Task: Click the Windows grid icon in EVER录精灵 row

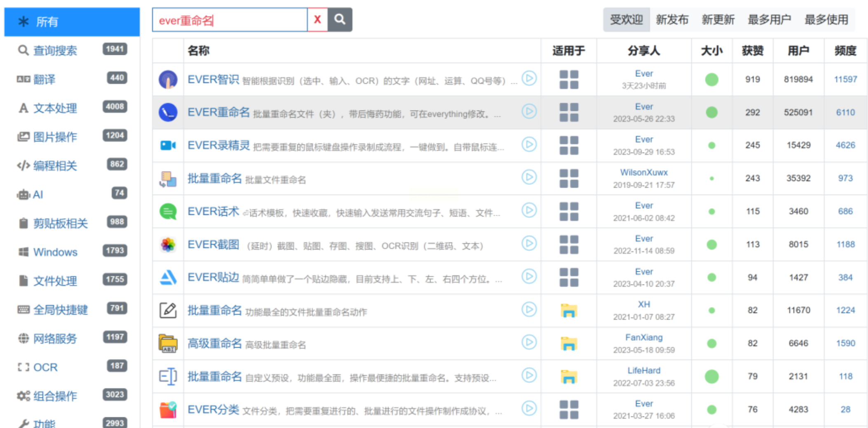Action: click(569, 146)
